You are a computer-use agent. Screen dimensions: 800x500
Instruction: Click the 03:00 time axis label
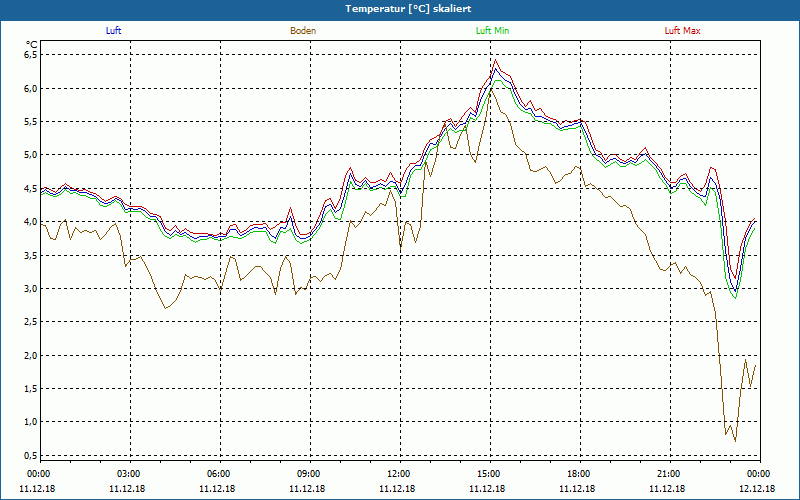tap(130, 474)
